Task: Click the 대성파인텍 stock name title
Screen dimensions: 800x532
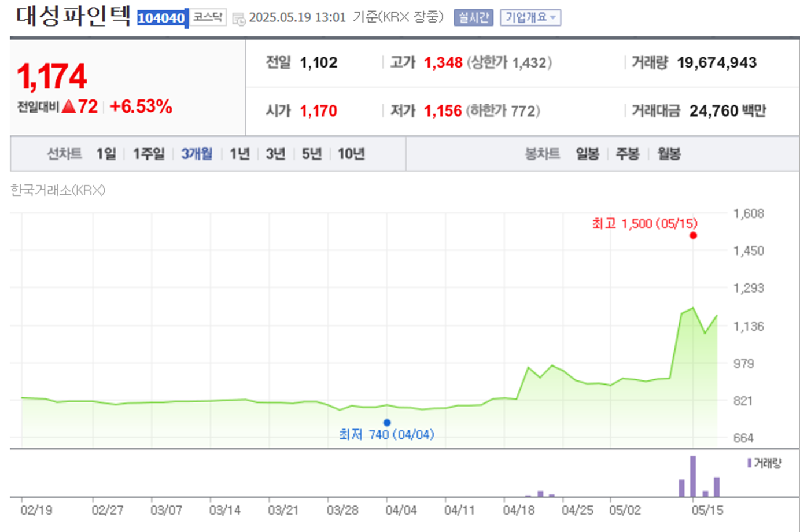Action: click(73, 16)
